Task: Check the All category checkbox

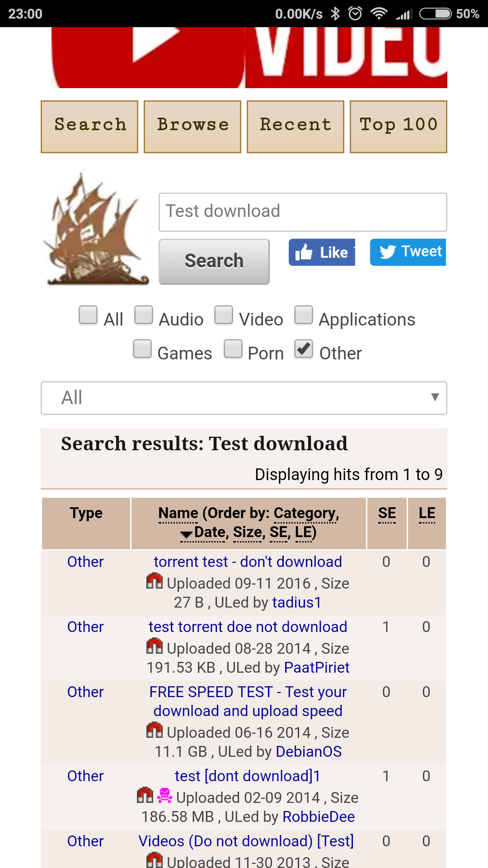Action: coord(88,315)
